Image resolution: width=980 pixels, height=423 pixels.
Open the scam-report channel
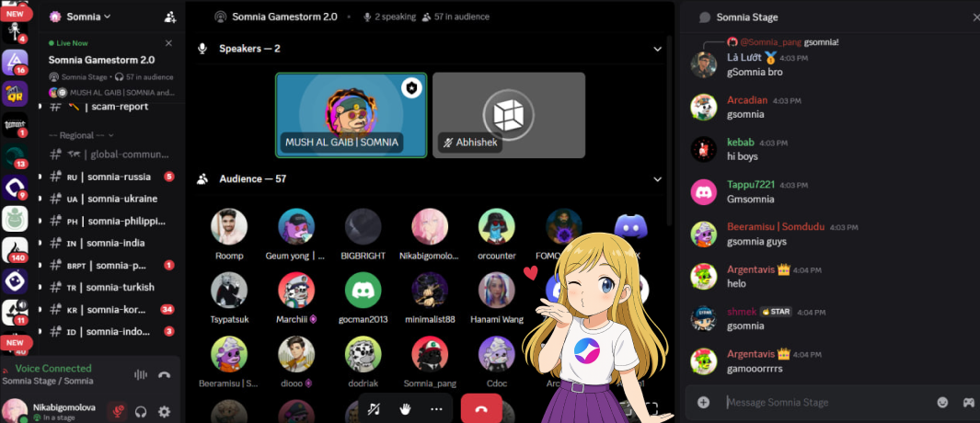click(110, 107)
